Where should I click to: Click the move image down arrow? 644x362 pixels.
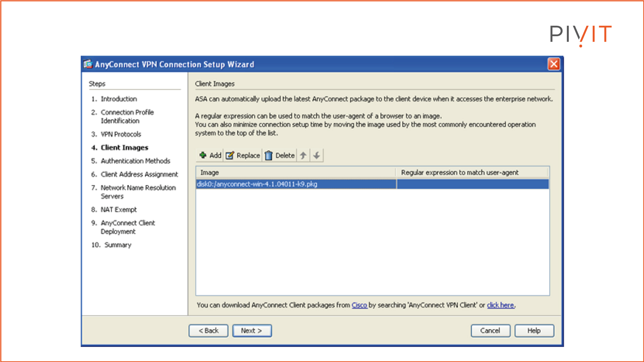click(316, 155)
